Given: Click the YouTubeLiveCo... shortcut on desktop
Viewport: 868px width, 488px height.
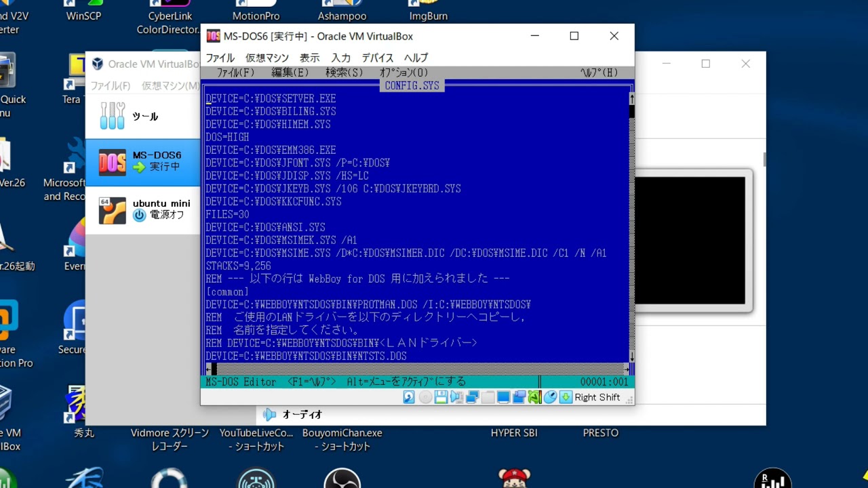Looking at the screenshot, I should pyautogui.click(x=256, y=439).
